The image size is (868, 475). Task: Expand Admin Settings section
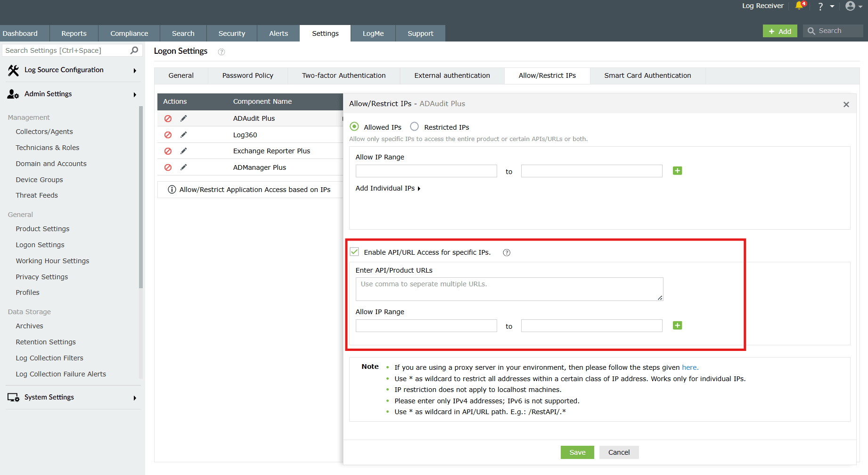pyautogui.click(x=135, y=95)
